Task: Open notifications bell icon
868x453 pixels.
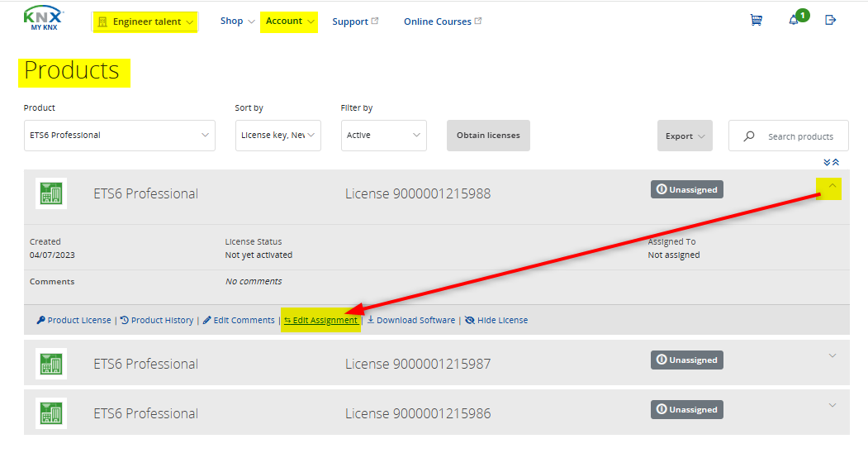Action: pyautogui.click(x=794, y=21)
